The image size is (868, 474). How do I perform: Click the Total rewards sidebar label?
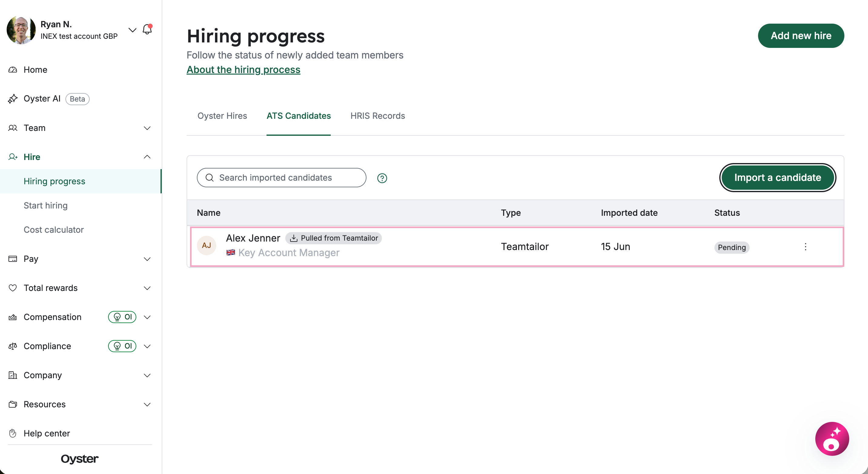click(51, 288)
